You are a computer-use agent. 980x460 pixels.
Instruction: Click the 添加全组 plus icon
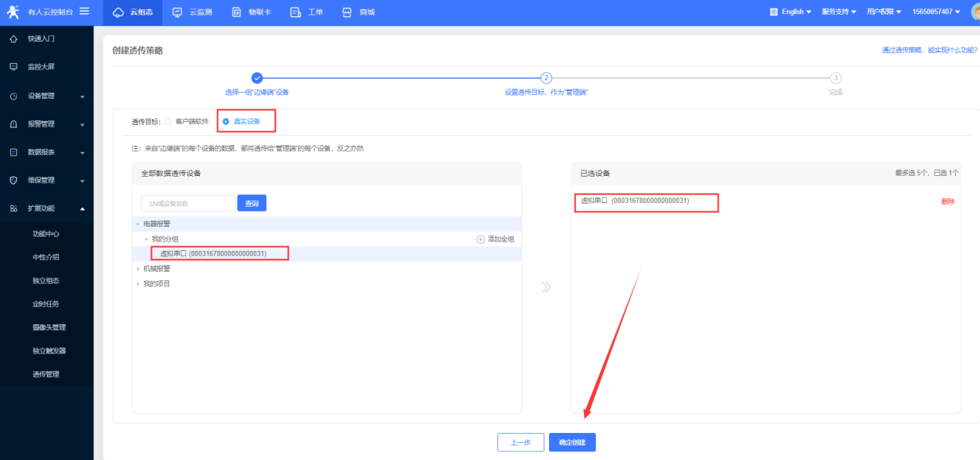[480, 239]
